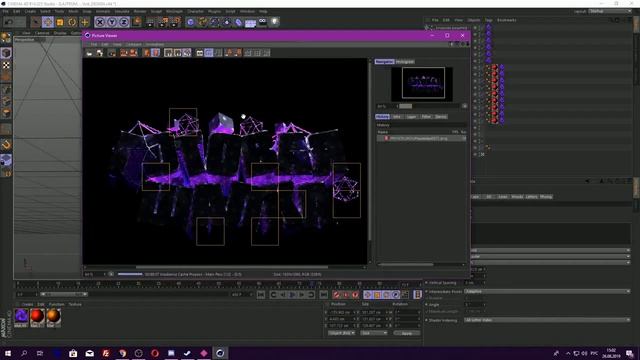The height and width of the screenshot is (360, 640).
Task: Open Tags menu in Object Manager
Action: click(x=489, y=20)
